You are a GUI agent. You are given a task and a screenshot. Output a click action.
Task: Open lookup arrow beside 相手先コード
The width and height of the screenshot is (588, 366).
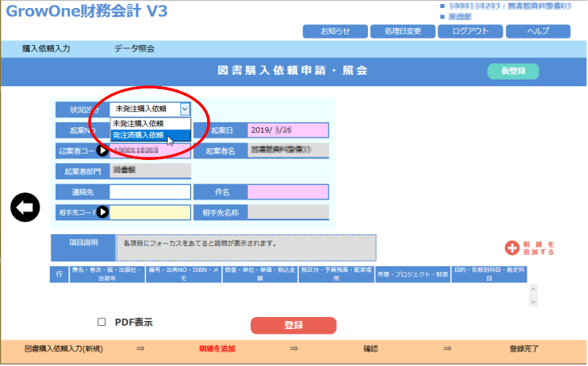102,212
